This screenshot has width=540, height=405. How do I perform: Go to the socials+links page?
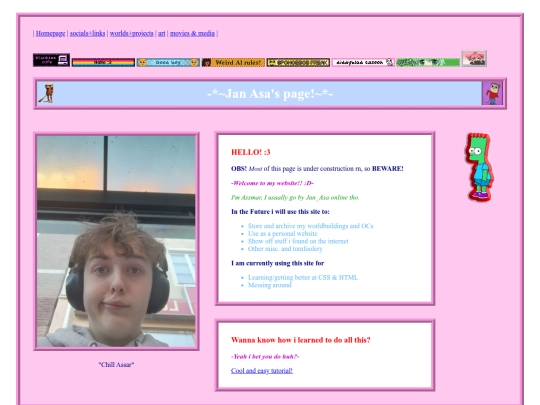point(87,33)
